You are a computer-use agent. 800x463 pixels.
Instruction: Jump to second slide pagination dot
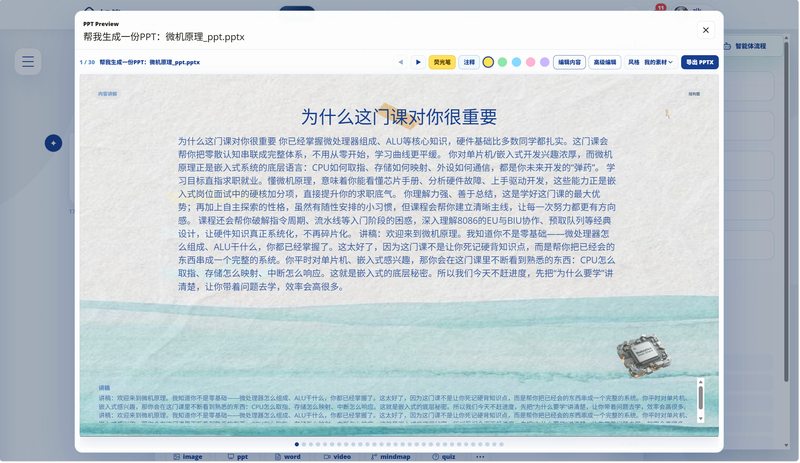(304, 444)
